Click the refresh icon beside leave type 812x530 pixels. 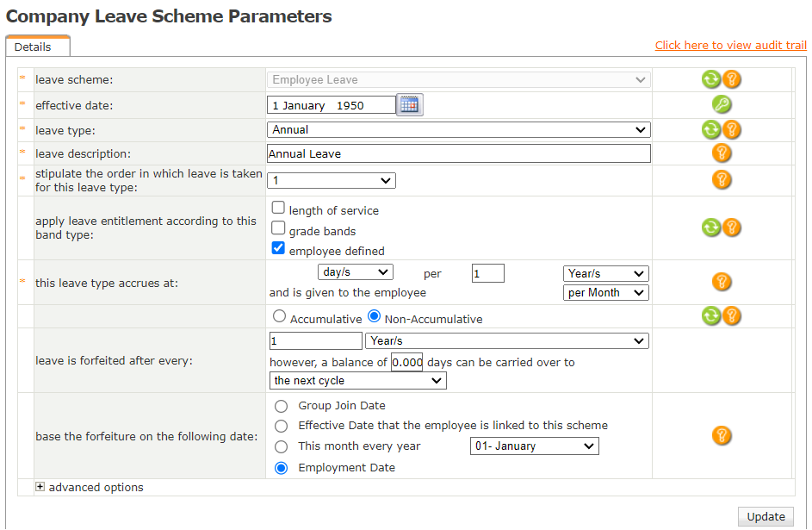pyautogui.click(x=710, y=130)
